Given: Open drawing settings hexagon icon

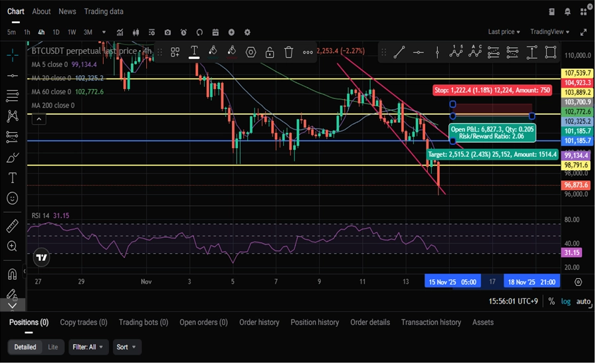Looking at the screenshot, I should [251, 52].
